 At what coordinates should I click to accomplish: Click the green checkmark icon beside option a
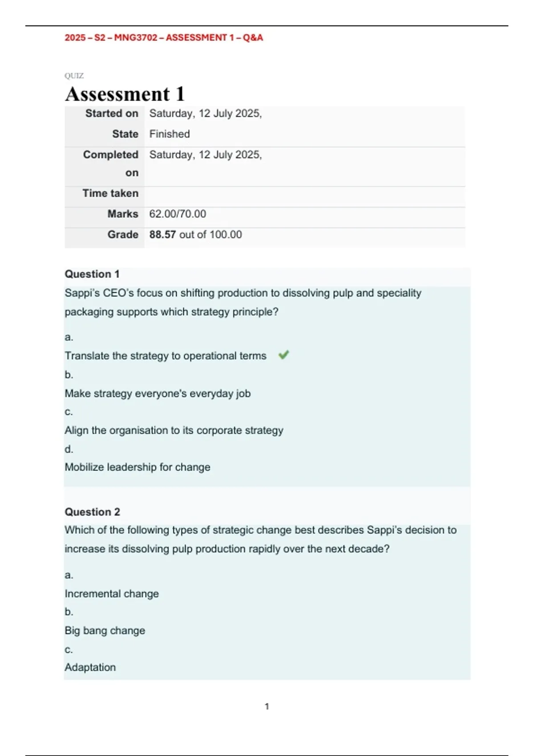point(283,355)
